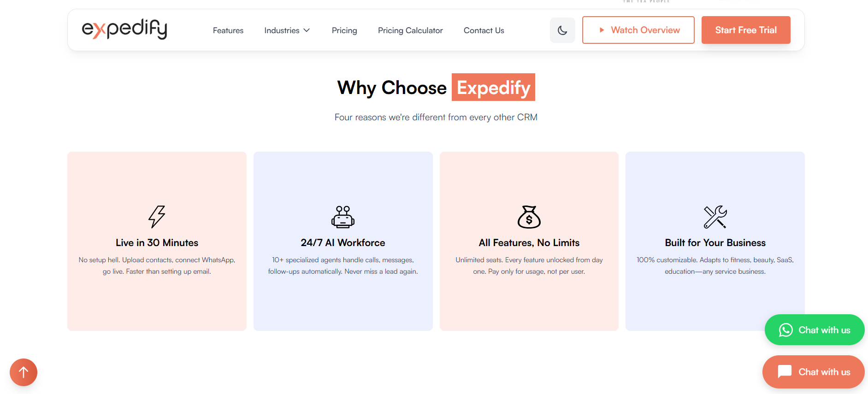Select the 24/7 AI Workforce heading

click(343, 243)
